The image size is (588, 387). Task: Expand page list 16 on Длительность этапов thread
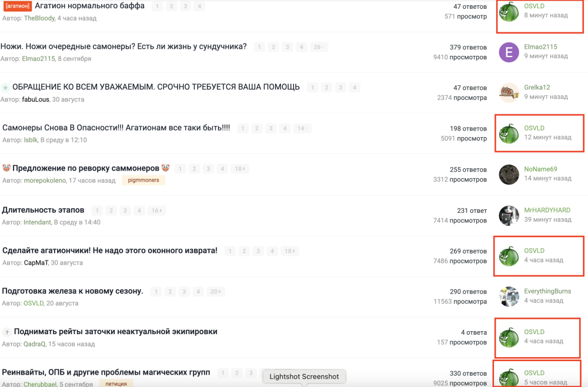click(x=157, y=209)
